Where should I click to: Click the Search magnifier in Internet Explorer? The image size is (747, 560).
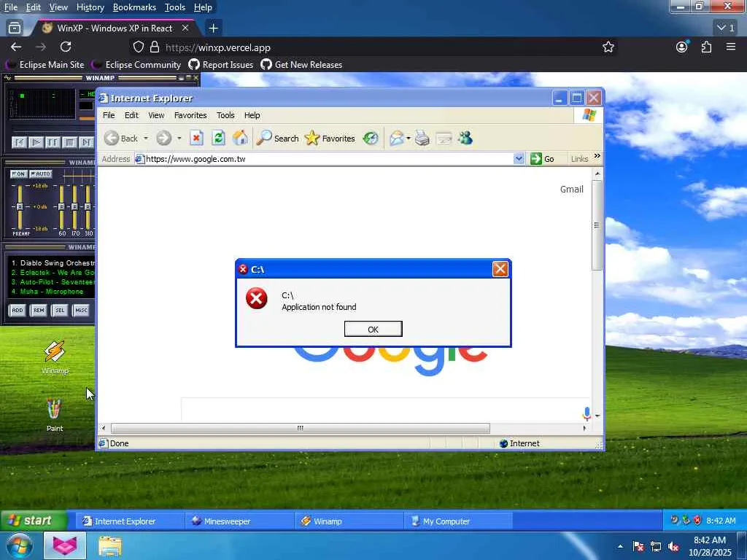click(264, 139)
